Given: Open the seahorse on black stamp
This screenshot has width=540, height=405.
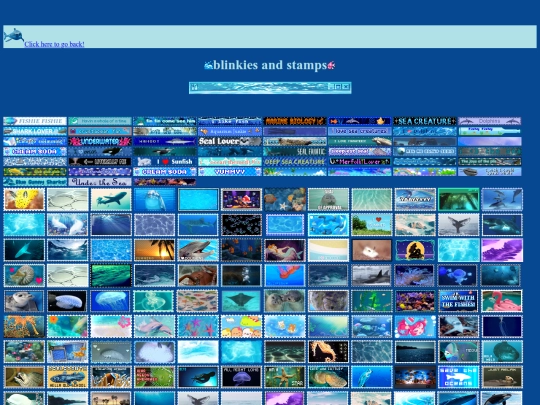Looking at the screenshot, I should coord(328,352).
